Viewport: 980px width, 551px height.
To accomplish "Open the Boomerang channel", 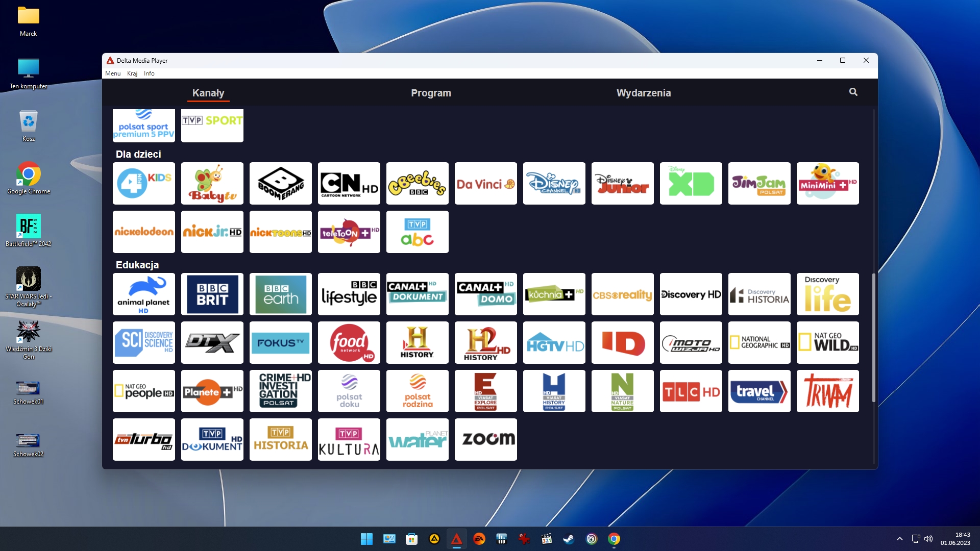I will point(281,184).
